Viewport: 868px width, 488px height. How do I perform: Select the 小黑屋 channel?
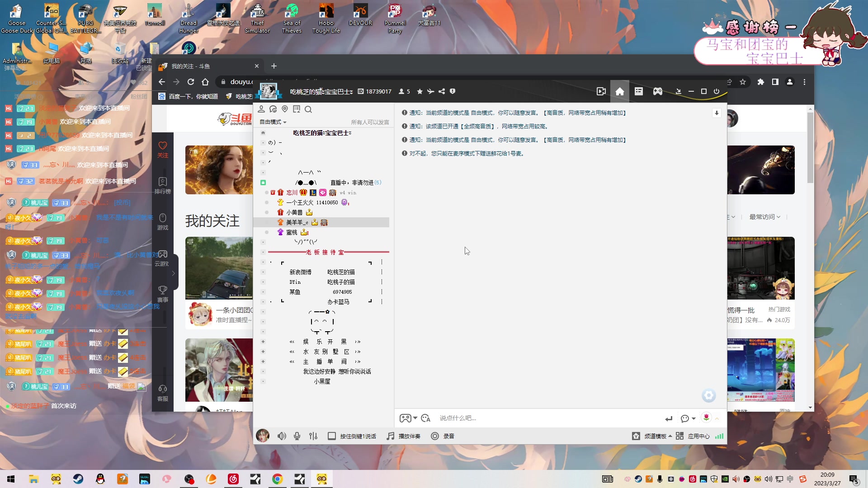pos(322,381)
